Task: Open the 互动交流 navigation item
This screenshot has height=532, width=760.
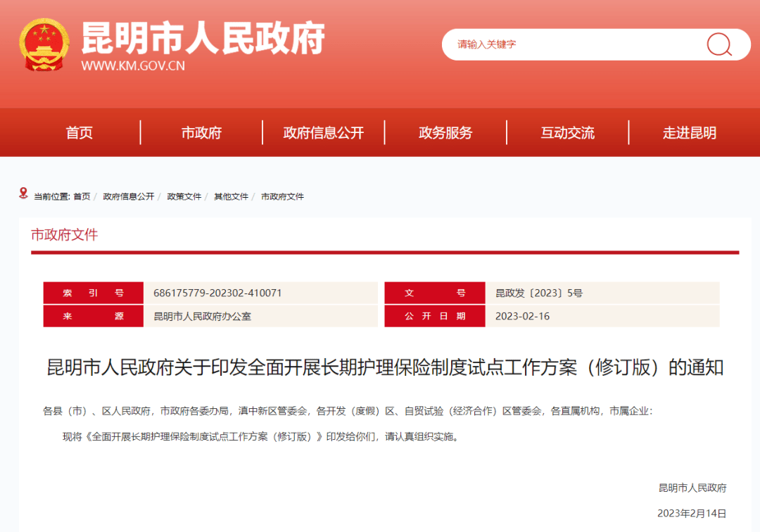Action: (x=567, y=132)
